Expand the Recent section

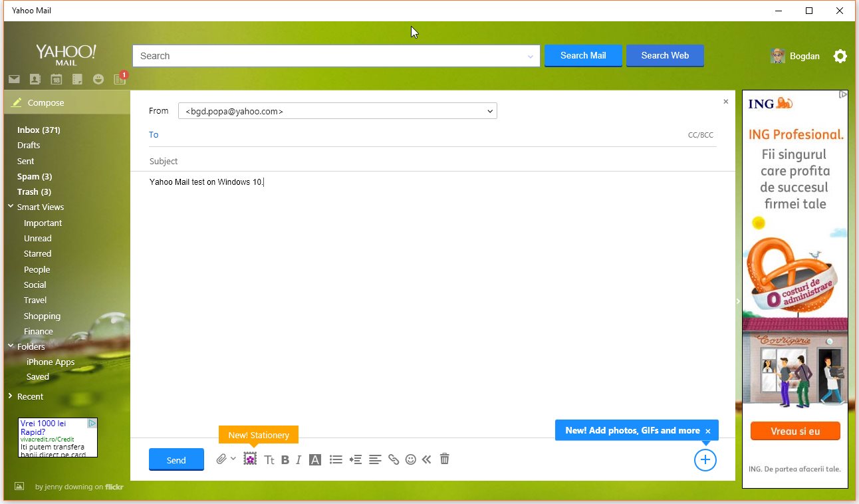[x=11, y=396]
